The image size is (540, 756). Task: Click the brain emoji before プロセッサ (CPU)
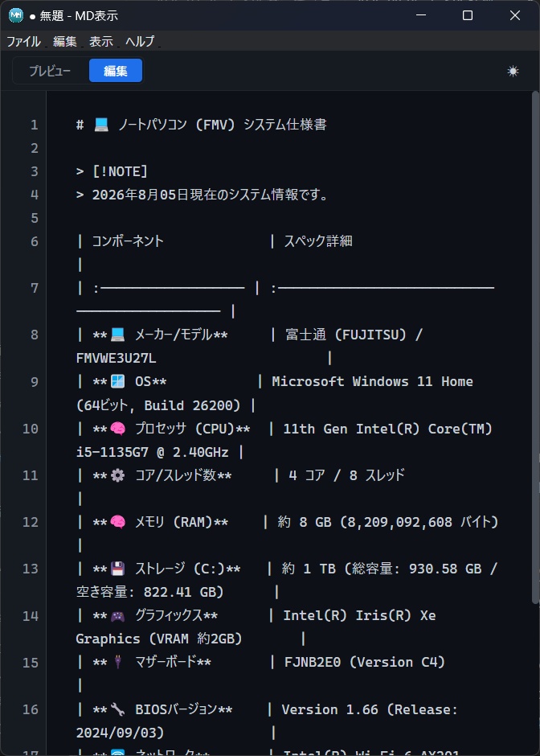click(x=117, y=428)
